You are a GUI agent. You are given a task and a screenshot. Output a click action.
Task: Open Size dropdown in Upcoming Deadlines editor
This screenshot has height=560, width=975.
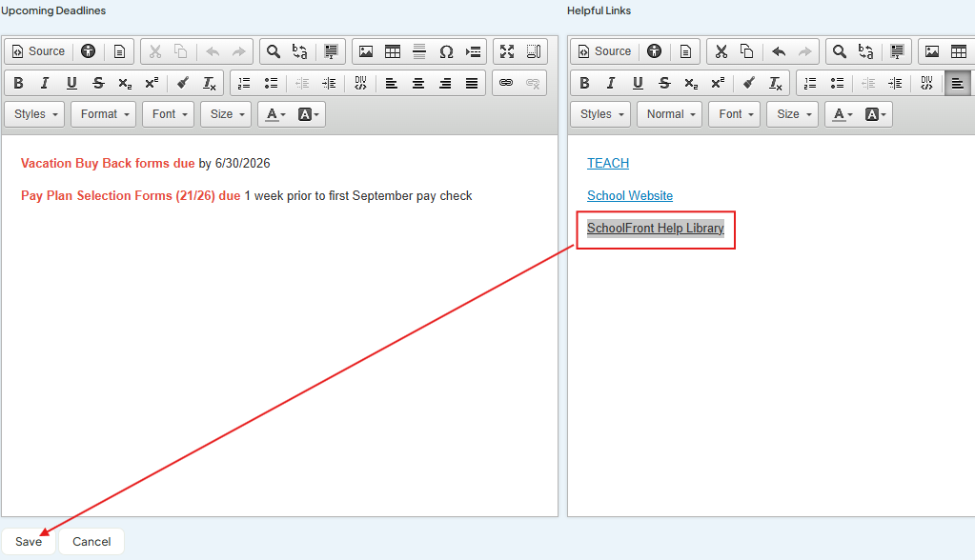coord(226,114)
